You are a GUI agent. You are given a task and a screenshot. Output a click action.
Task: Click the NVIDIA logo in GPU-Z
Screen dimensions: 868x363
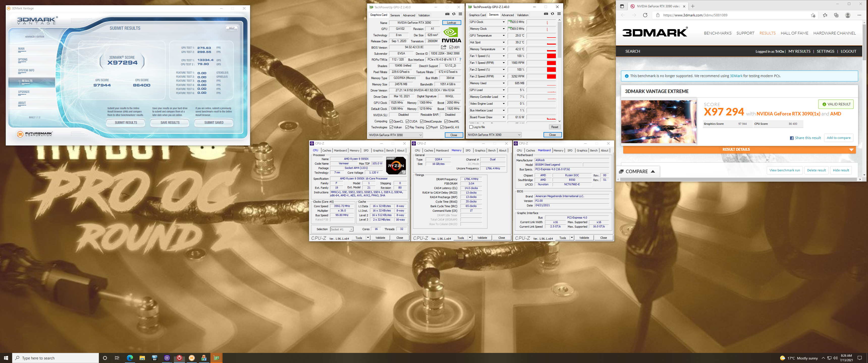[451, 35]
